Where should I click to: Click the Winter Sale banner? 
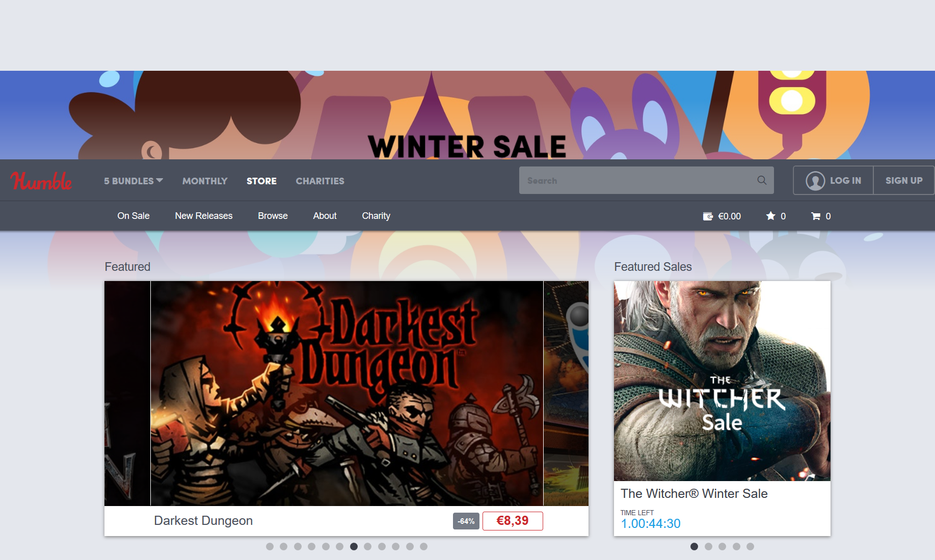pyautogui.click(x=467, y=115)
